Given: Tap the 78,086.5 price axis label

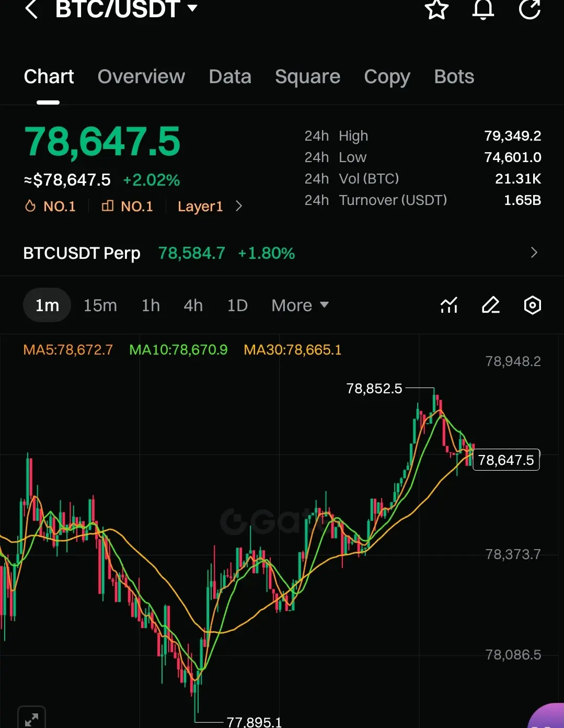Looking at the screenshot, I should point(513,655).
